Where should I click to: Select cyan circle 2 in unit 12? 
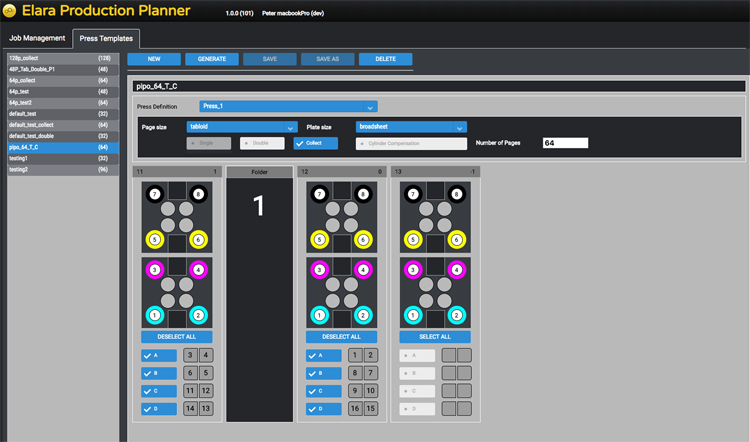[363, 315]
